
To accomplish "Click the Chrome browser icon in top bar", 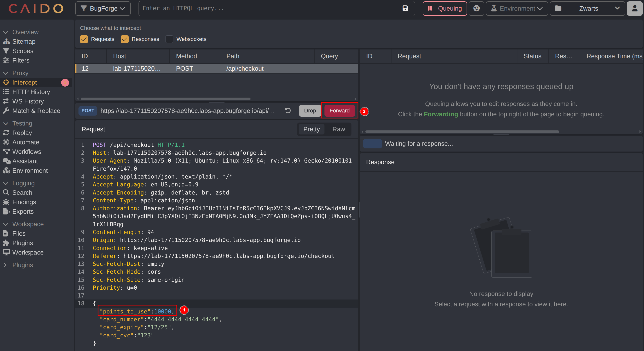I will pyautogui.click(x=476, y=8).
